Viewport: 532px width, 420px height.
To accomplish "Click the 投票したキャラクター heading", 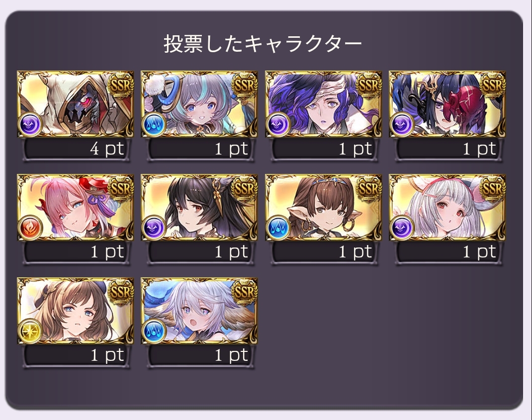I will 263,44.
